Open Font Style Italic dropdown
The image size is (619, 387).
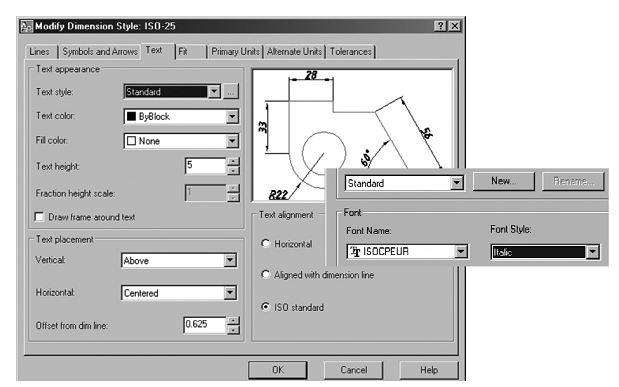[x=592, y=252]
